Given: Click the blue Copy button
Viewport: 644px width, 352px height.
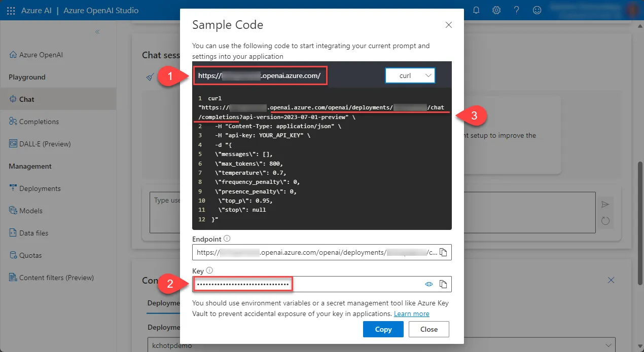Looking at the screenshot, I should [x=383, y=329].
